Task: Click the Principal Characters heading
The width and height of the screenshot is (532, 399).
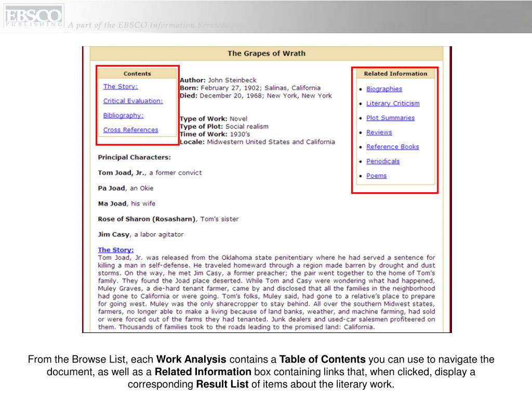Action: tap(135, 157)
